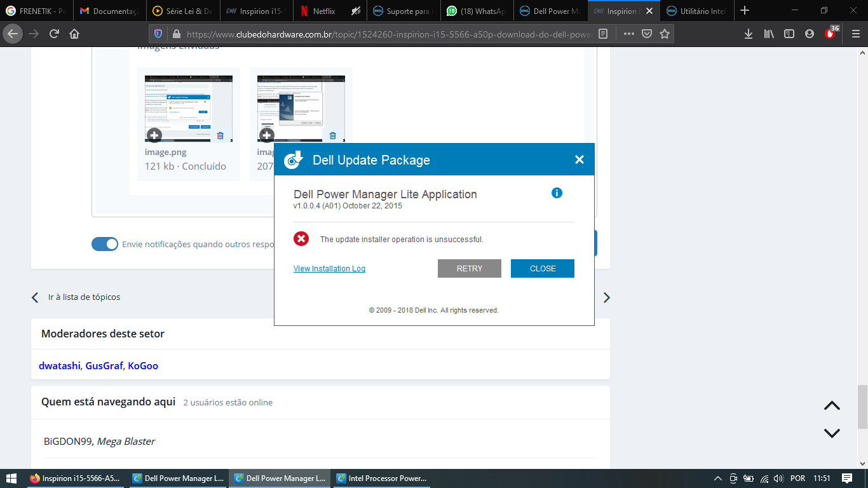The image size is (868, 488).
Task: Open the tracking protection shield
Action: [x=159, y=34]
